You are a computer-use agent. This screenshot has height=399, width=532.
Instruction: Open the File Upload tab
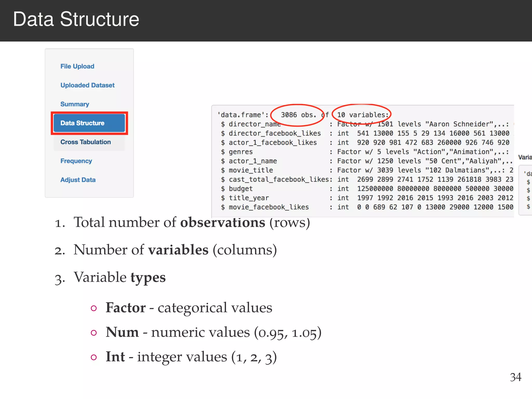click(x=77, y=66)
